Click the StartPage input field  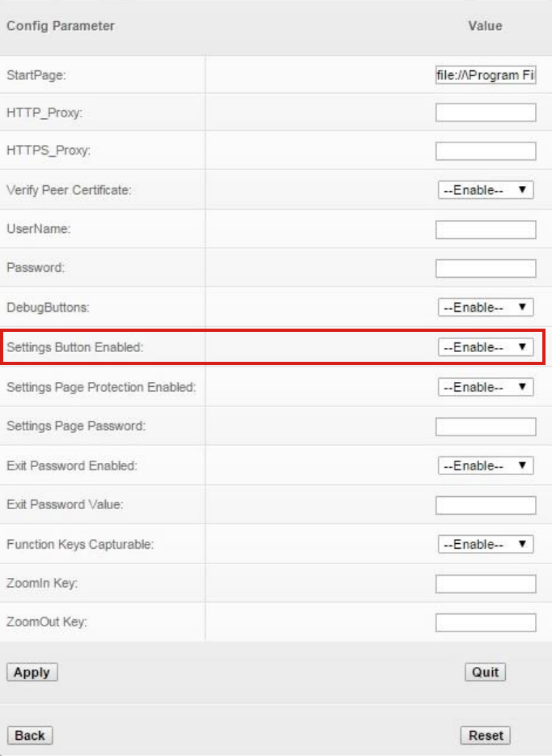486,76
